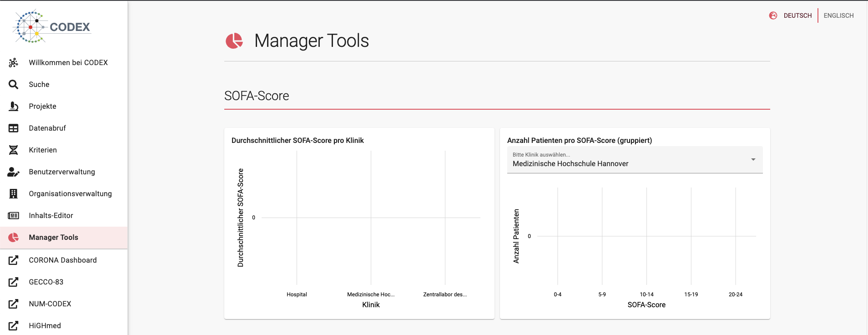Viewport: 868px width, 335px height.
Task: Select Manager Tools in sidebar
Action: (64, 238)
